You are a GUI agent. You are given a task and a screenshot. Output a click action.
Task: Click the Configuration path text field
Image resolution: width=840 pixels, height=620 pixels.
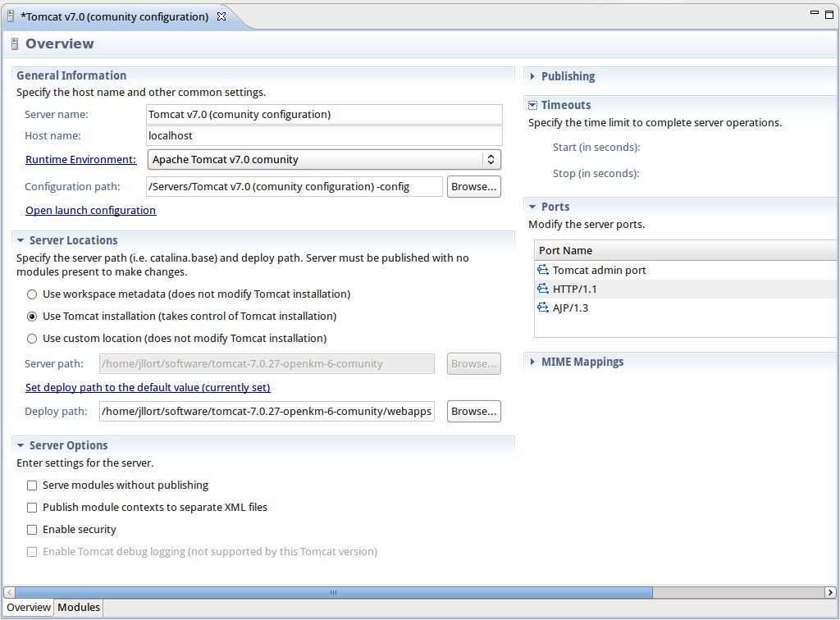tap(294, 186)
